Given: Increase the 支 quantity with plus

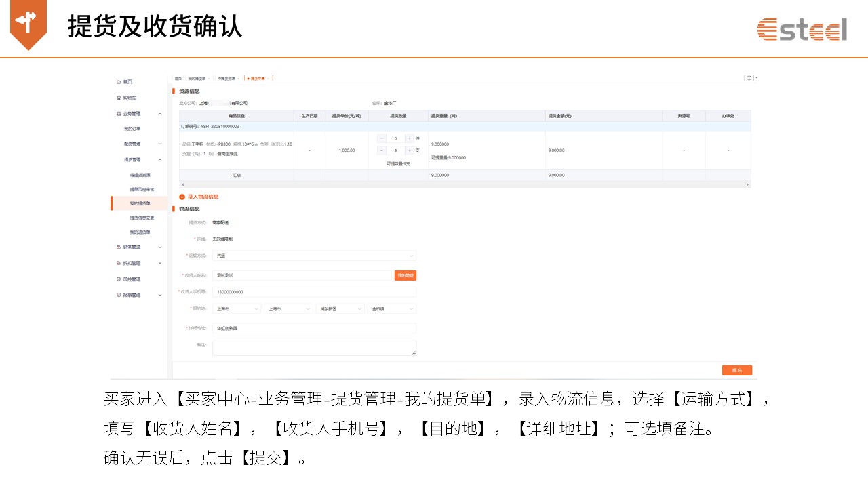Looking at the screenshot, I should [x=409, y=150].
